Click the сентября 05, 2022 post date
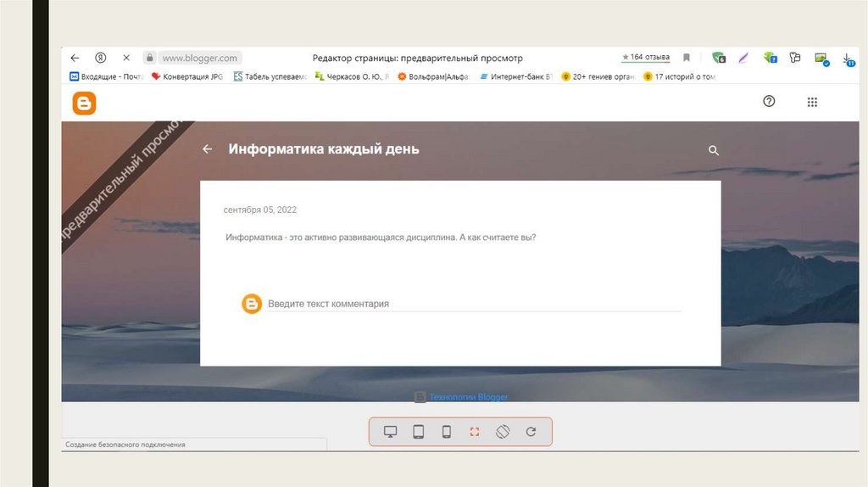 (x=260, y=210)
